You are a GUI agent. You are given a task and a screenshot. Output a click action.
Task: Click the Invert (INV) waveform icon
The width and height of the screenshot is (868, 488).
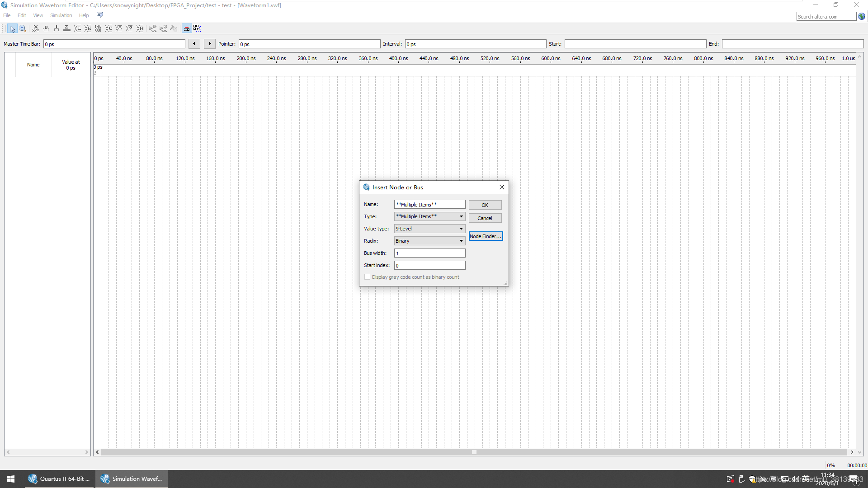(98, 28)
